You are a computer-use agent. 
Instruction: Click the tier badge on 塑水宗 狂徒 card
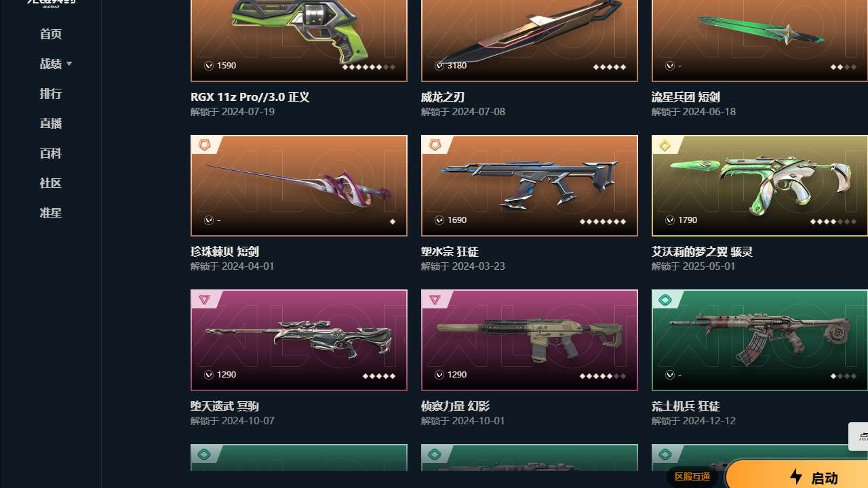click(435, 145)
